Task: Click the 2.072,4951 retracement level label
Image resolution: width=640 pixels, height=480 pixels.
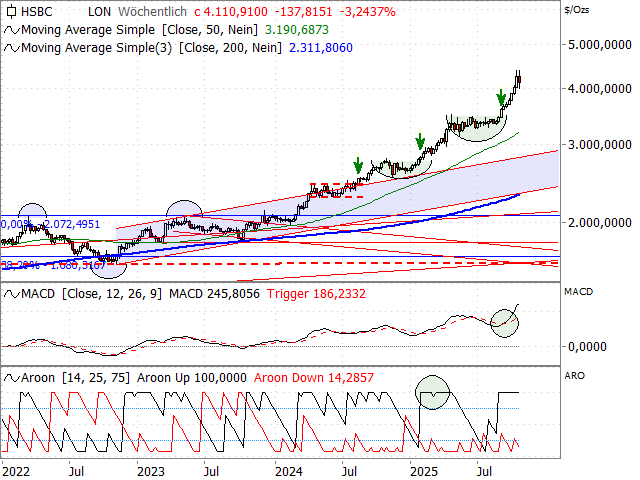Action: click(66, 223)
